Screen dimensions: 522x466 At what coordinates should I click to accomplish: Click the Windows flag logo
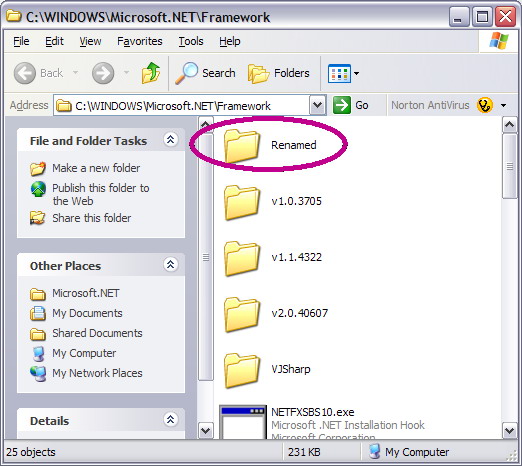499,41
